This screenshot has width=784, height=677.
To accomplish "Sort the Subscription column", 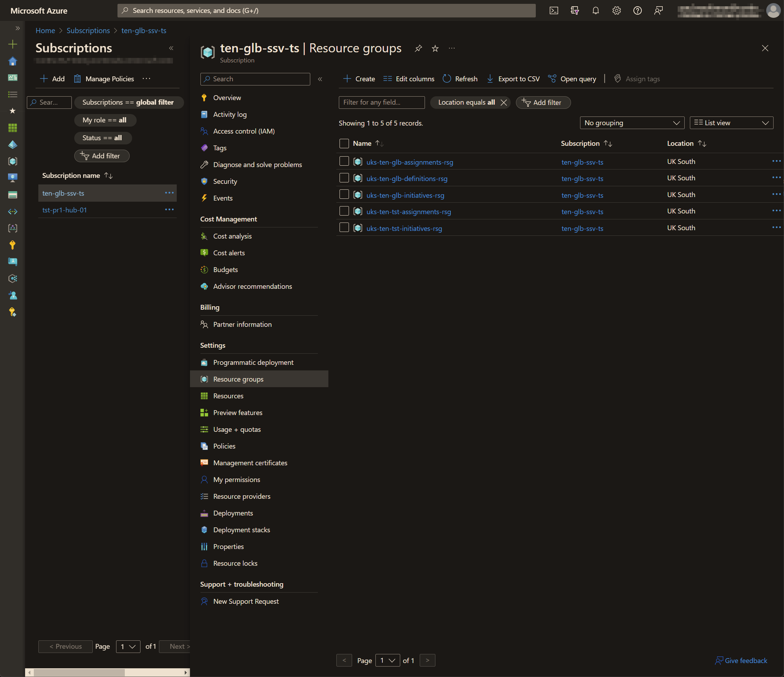I will pyautogui.click(x=608, y=143).
